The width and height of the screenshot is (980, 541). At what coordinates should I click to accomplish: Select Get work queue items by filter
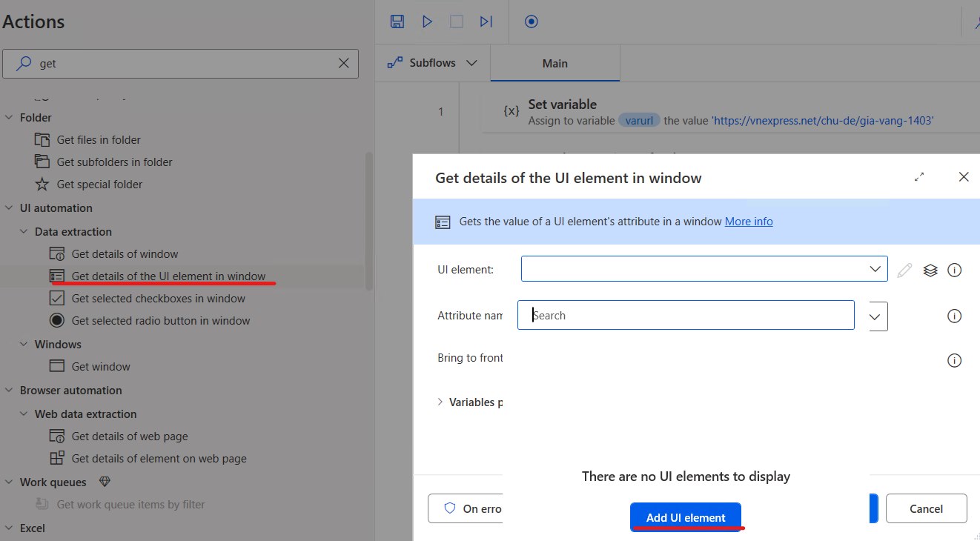[x=130, y=504]
